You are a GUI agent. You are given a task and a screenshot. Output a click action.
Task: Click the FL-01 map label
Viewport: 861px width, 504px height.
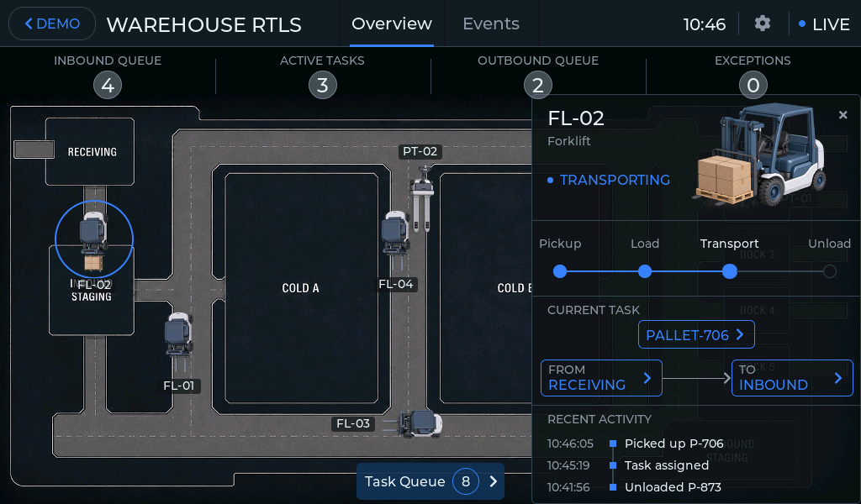click(179, 386)
